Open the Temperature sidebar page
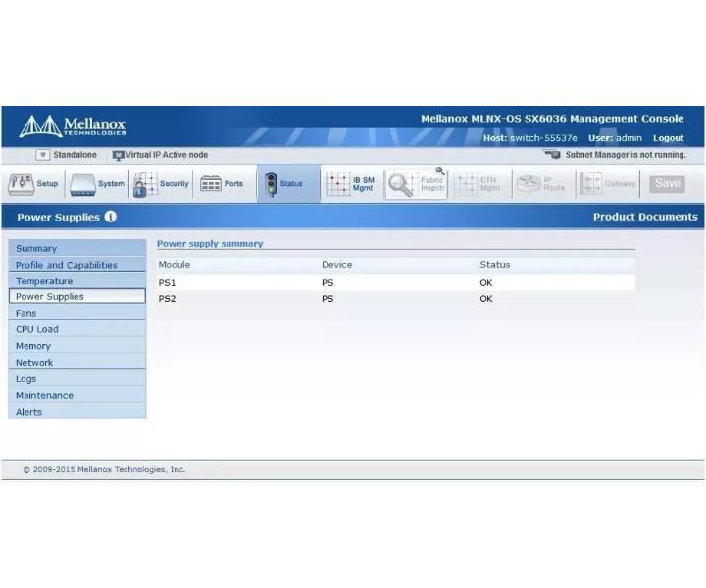 pyautogui.click(x=77, y=280)
